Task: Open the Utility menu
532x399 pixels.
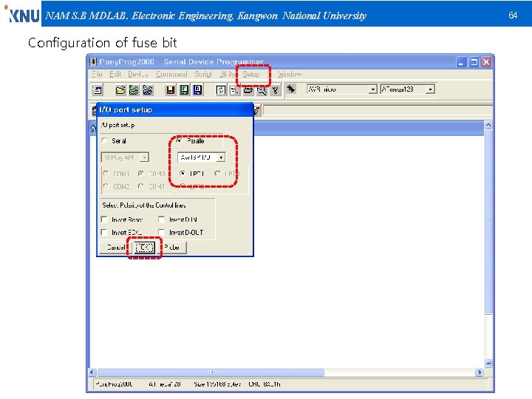Action: click(x=228, y=74)
